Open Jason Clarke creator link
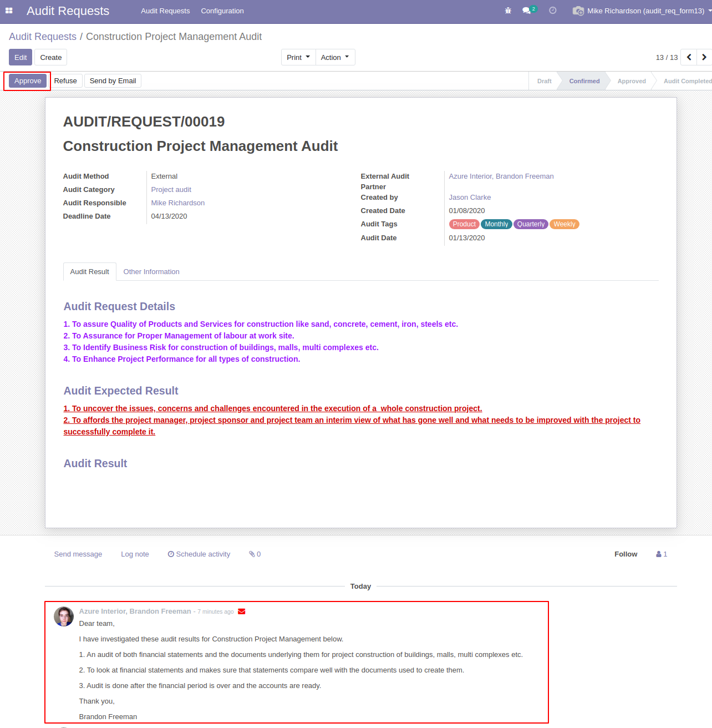Image resolution: width=712 pixels, height=728 pixels. [470, 198]
